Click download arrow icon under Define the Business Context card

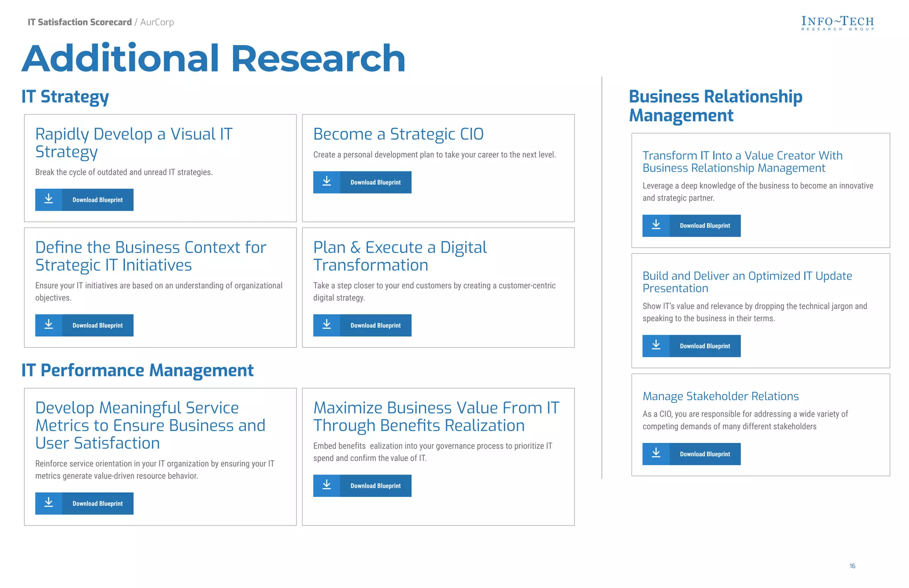[x=49, y=325]
